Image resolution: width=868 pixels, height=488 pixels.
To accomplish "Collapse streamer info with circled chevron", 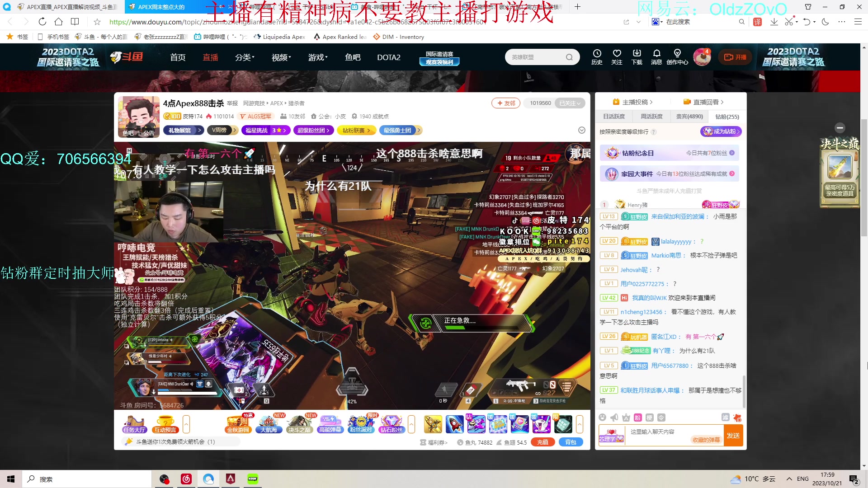I will click(582, 130).
